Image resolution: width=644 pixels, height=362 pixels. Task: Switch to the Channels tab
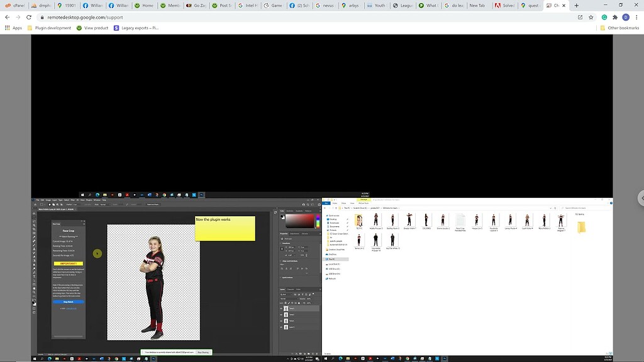pos(291,289)
